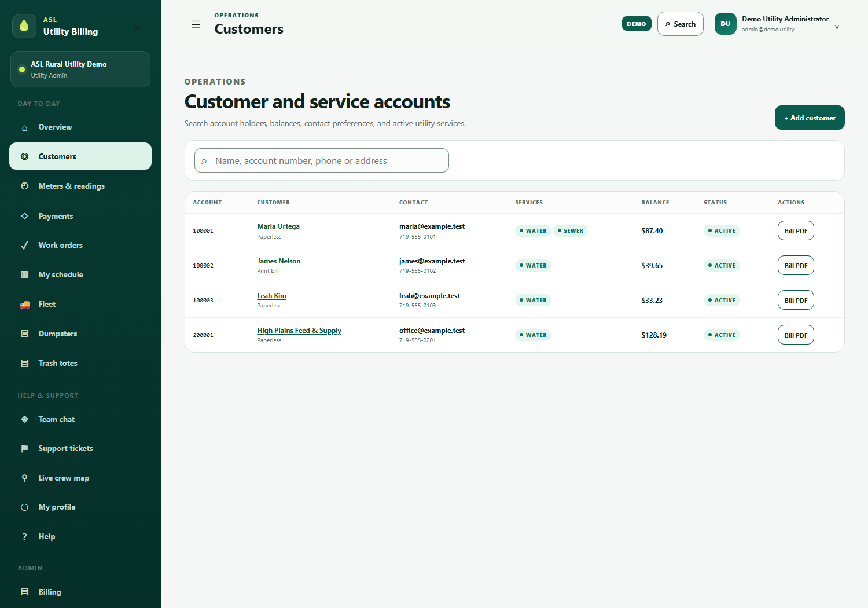Open the Maria Ortega customer link
Screen dimensions: 868x608
[278, 226]
